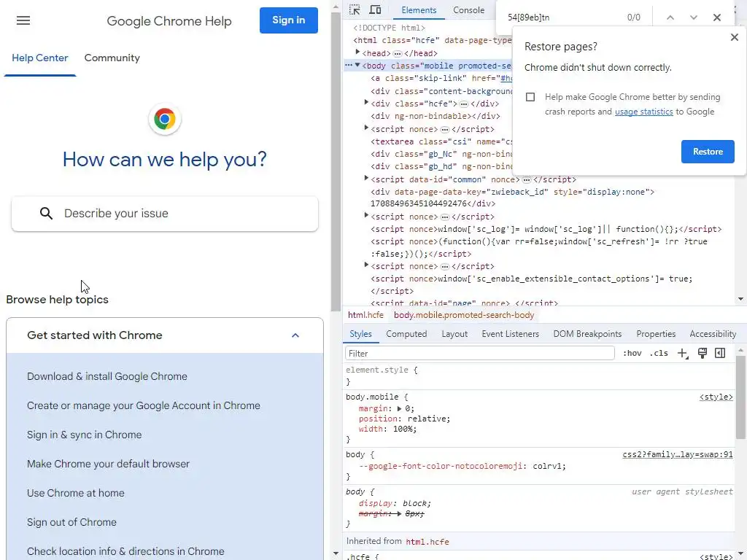The width and height of the screenshot is (747, 560).
Task: Select the Styles pane tab
Action: 360,334
